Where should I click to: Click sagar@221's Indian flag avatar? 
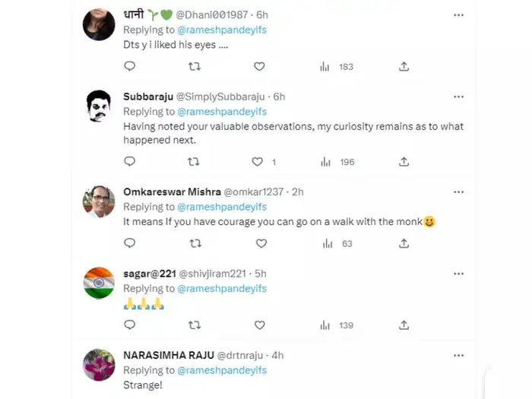tap(99, 283)
